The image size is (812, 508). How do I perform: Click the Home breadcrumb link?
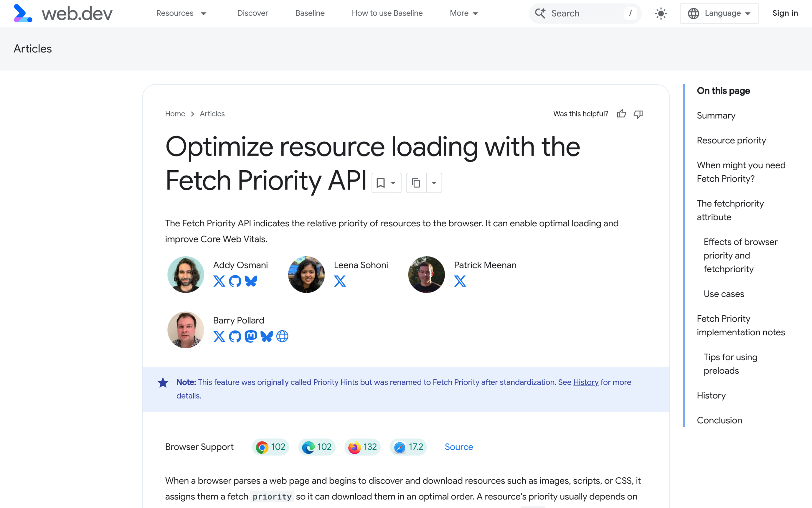click(x=175, y=114)
